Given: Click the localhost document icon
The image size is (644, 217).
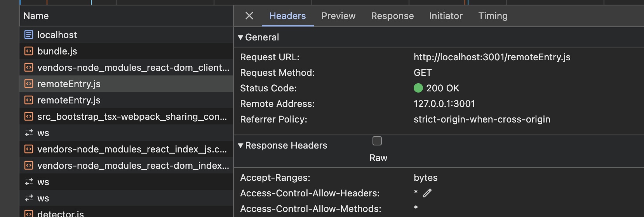Looking at the screenshot, I should coord(29,35).
